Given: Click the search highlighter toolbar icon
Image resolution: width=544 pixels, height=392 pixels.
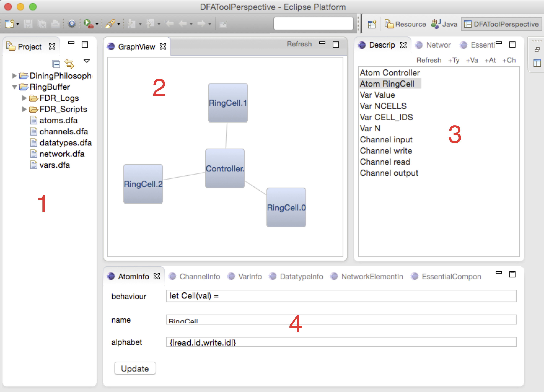Looking at the screenshot, I should pyautogui.click(x=110, y=24).
